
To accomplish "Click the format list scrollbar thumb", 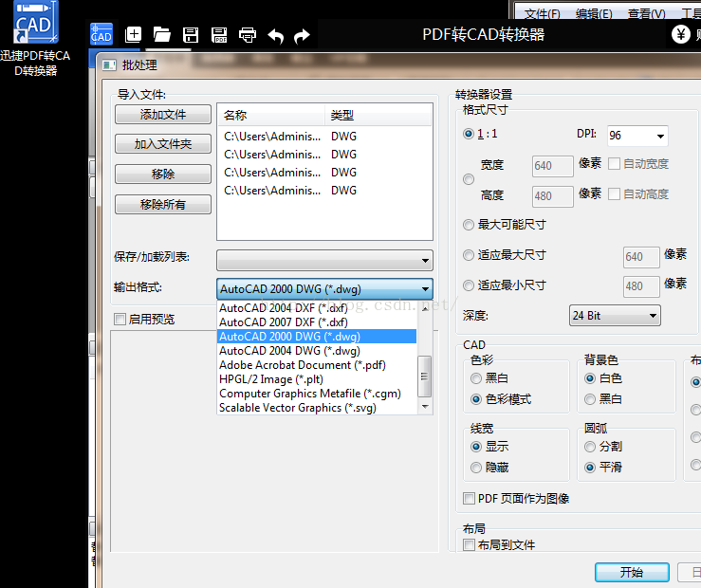I will [425, 377].
